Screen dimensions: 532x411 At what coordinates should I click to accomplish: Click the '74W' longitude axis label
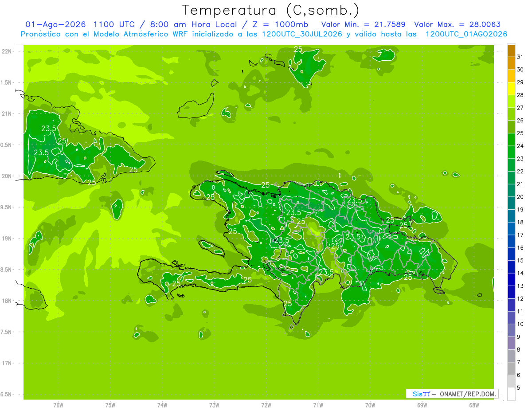tap(162, 405)
